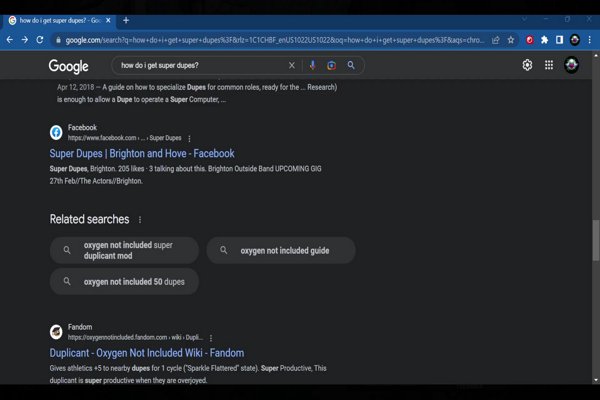Start a voice search with the microphone
This screenshot has height=400, width=600.
click(312, 65)
